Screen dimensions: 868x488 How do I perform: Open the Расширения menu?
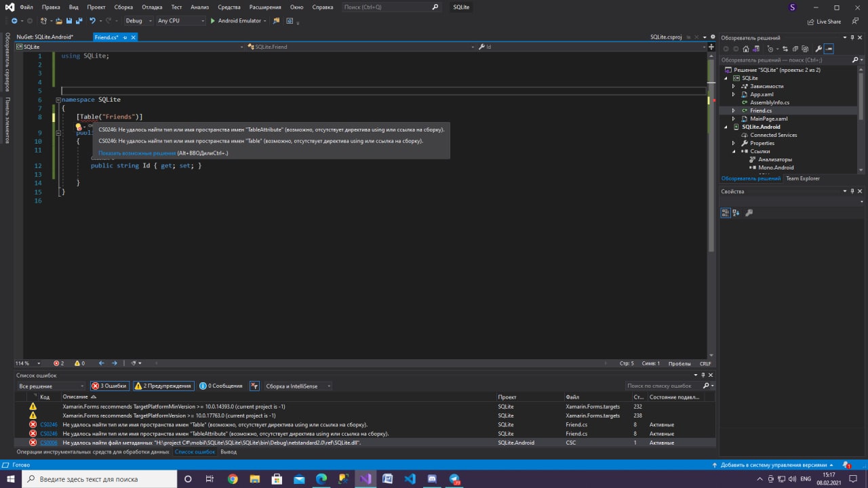click(x=264, y=7)
